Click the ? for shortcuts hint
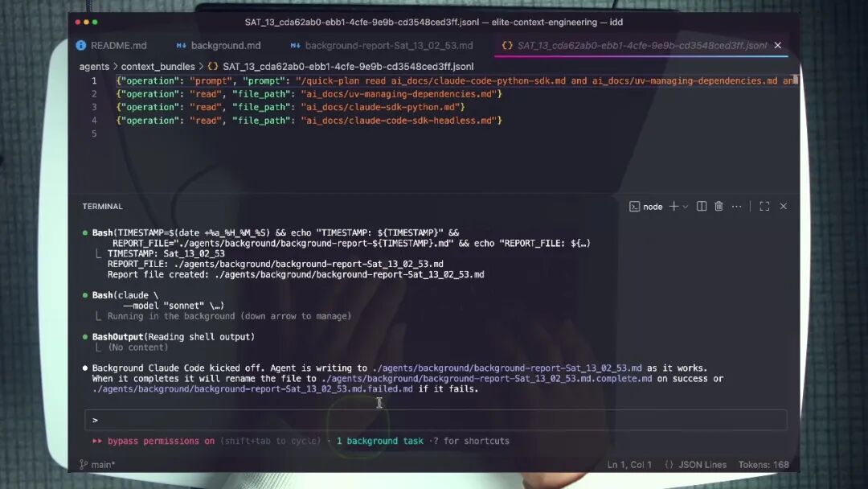This screenshot has width=868, height=489. point(471,442)
